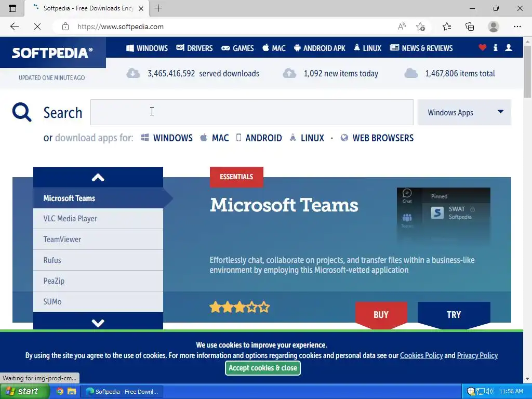532x399 pixels.
Task: Open the Linux category in navigation
Action: 367,48
